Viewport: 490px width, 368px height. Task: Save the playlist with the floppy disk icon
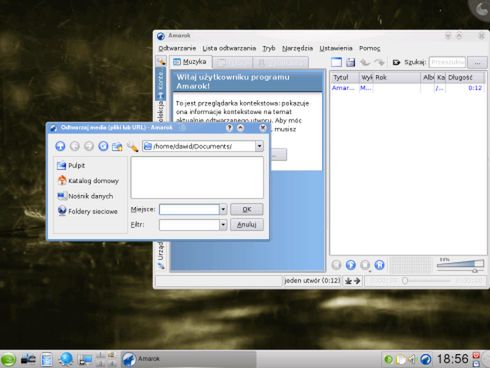click(x=350, y=62)
